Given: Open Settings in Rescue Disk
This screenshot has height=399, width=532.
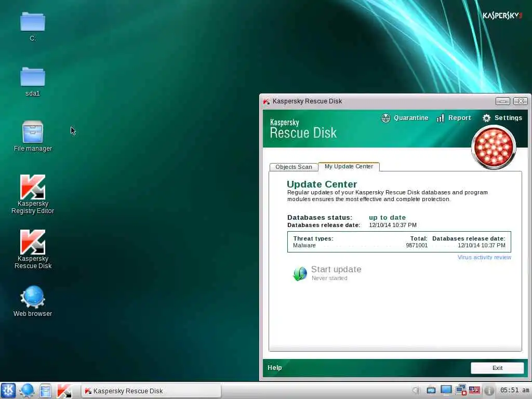Looking at the screenshot, I should 502,118.
